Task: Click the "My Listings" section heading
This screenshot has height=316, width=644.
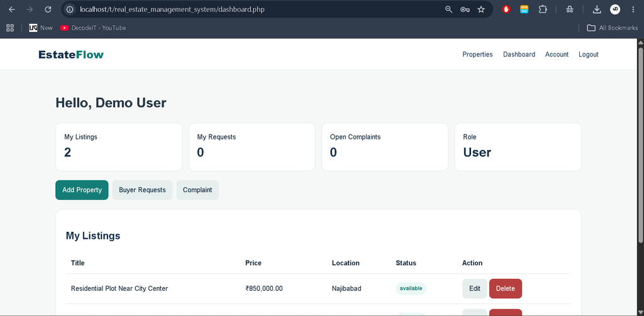Action: coord(93,236)
